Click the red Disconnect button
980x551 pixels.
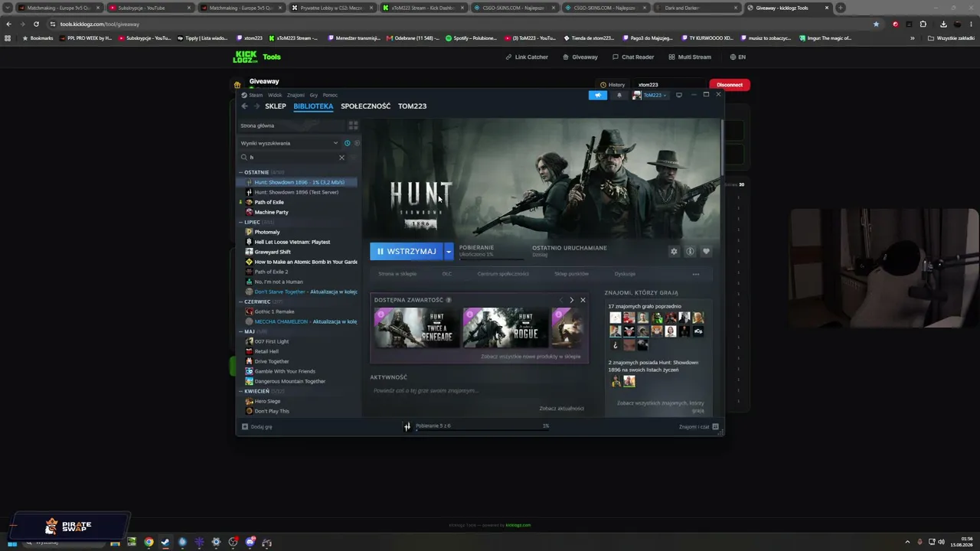(x=730, y=85)
